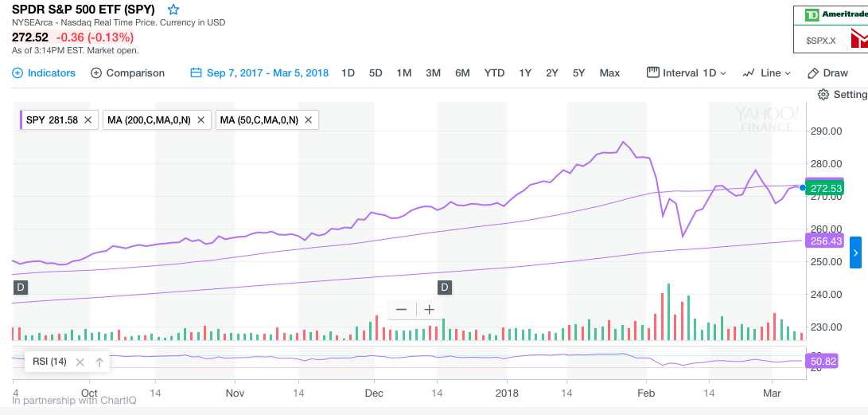
Task: Zoom in with the plus button
Action: (430, 310)
